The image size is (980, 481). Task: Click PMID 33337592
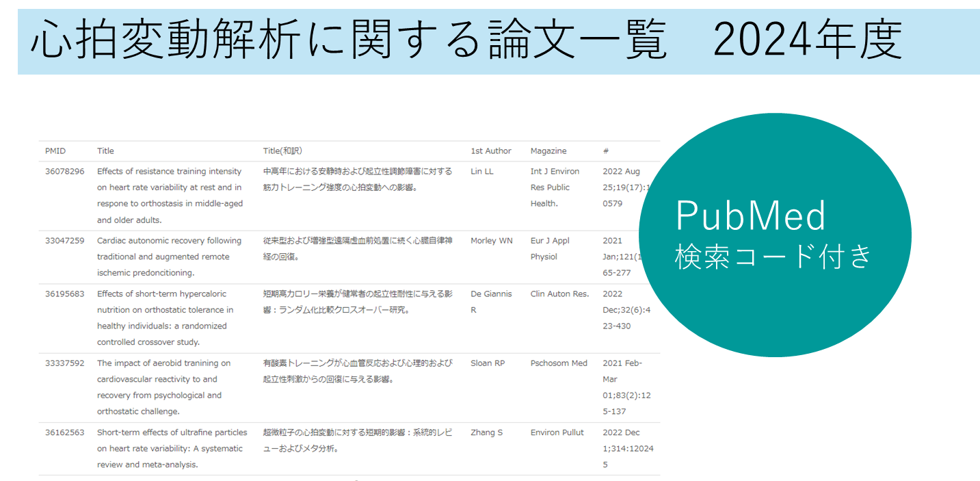[x=64, y=363]
